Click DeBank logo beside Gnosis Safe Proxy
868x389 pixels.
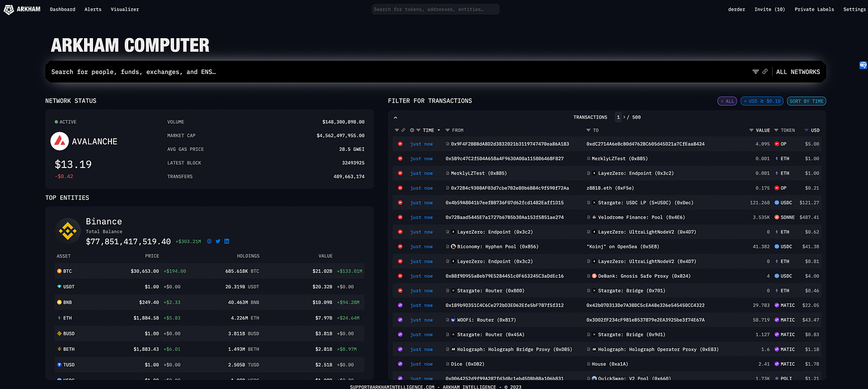[x=594, y=276]
